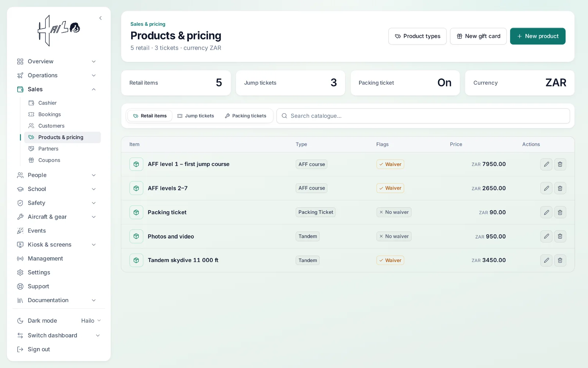Expand the Operations menu section
This screenshot has width=588, height=368.
tap(57, 75)
